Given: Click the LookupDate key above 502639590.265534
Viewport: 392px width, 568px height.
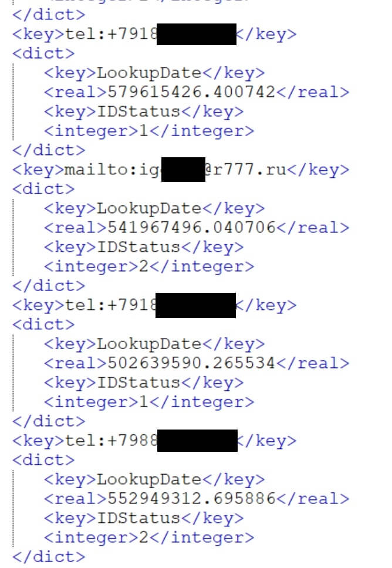Looking at the screenshot, I should coord(154,344).
